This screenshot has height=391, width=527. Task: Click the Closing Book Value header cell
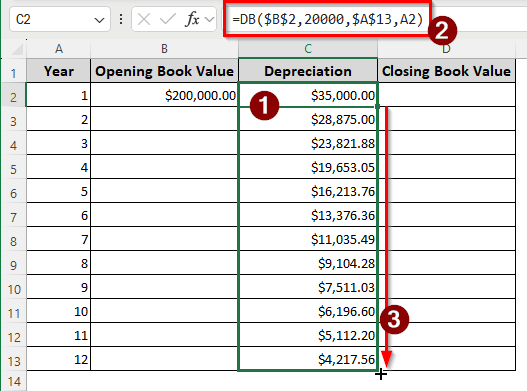pos(446,71)
